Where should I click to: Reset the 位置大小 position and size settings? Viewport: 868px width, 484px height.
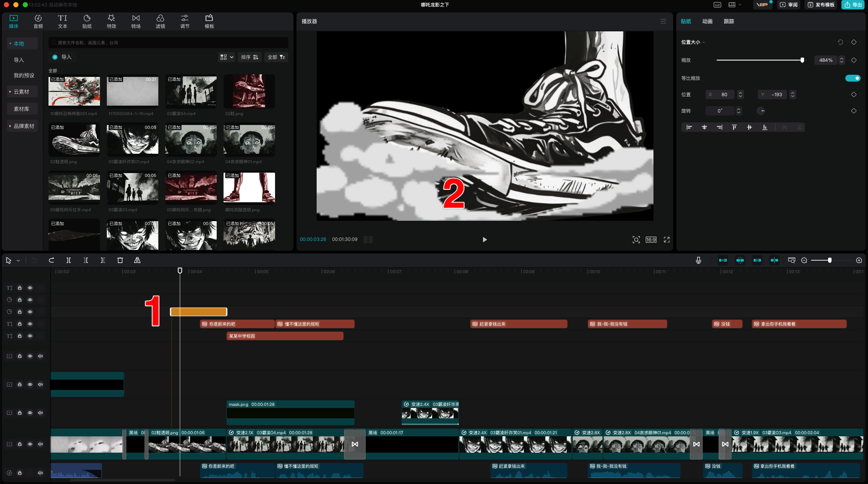point(841,42)
